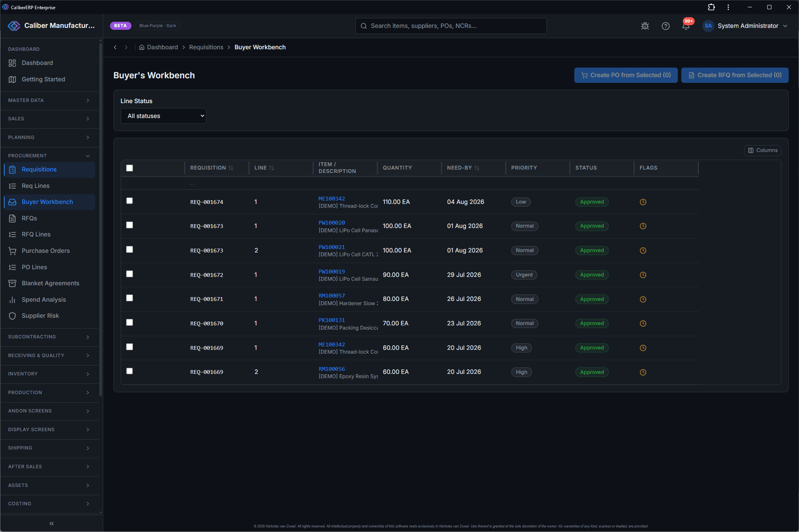Sort by Need-By column arrows
Viewport: 799px width, 532px height.
coord(477,168)
